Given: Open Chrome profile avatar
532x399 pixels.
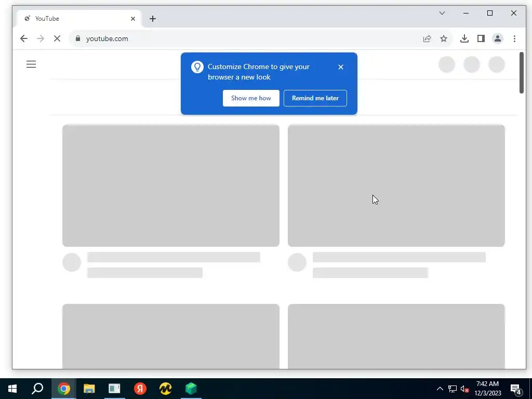Looking at the screenshot, I should pos(498,38).
